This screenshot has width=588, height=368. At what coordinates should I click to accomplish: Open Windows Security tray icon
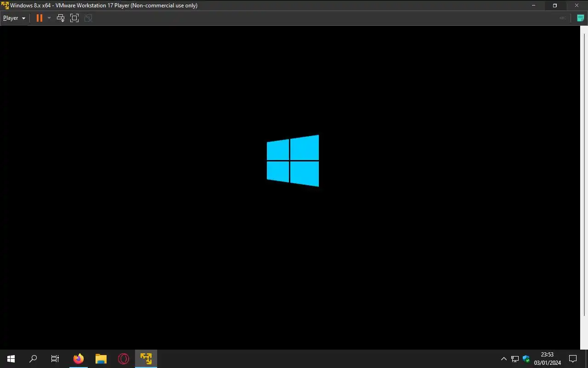[526, 359]
